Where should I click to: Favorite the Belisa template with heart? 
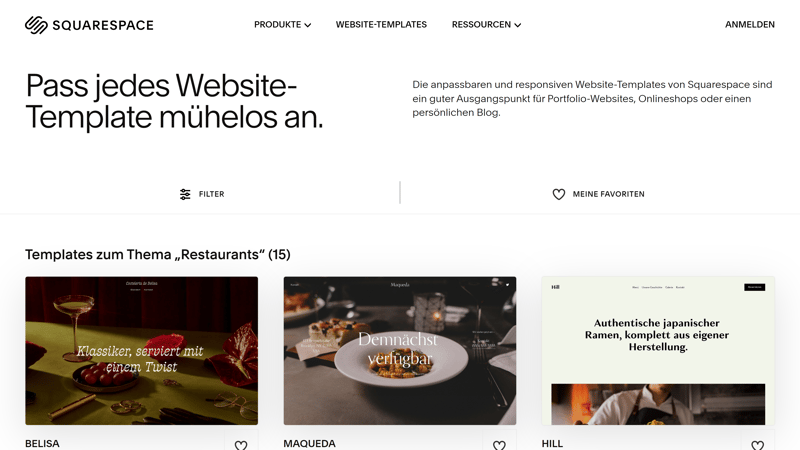coord(241,445)
